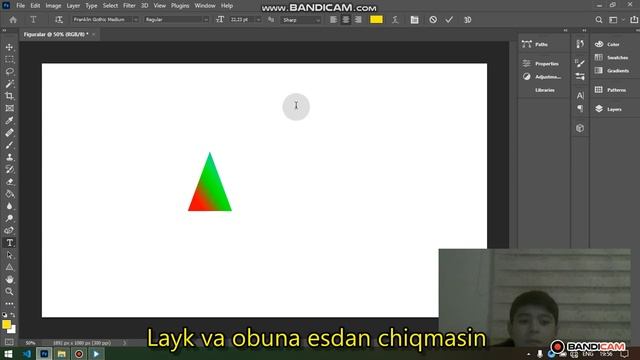Click the foreground color swatch
Viewport: 640px width, 360px height.
pyautogui.click(x=6, y=324)
